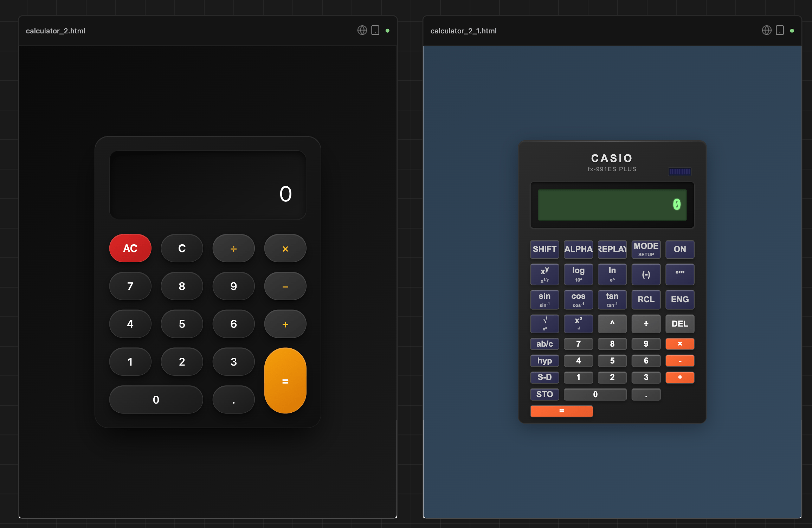Click digit 5 on the left calculator
812x528 pixels.
182,324
